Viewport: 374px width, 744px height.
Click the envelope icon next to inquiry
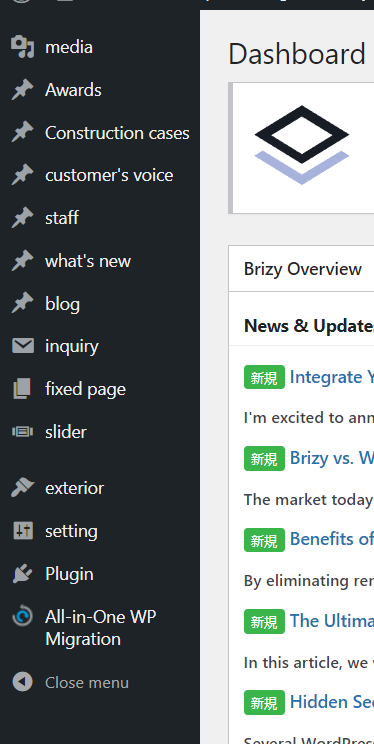(x=23, y=346)
